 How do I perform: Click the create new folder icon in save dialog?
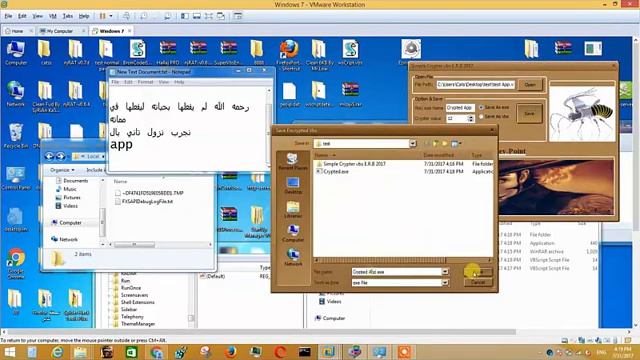tap(445, 144)
